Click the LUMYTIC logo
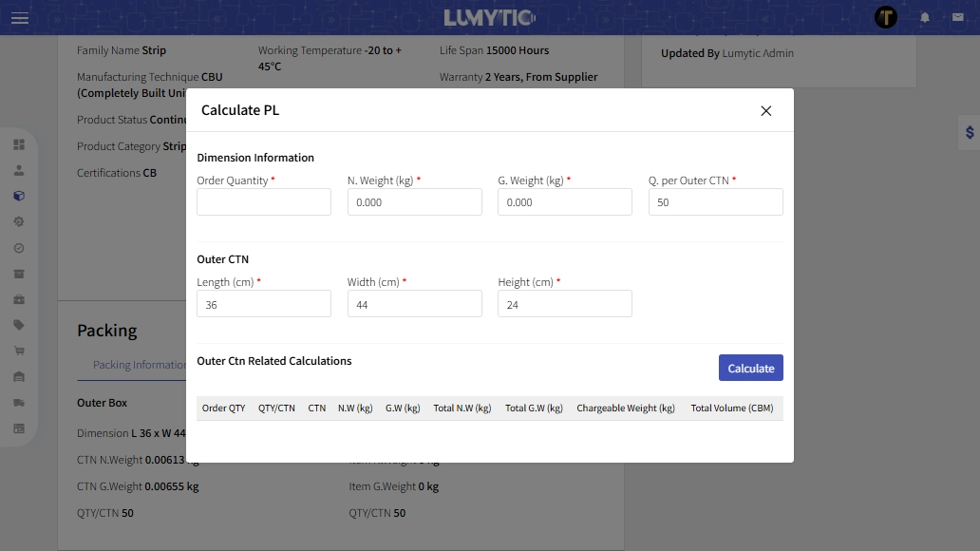 click(490, 17)
